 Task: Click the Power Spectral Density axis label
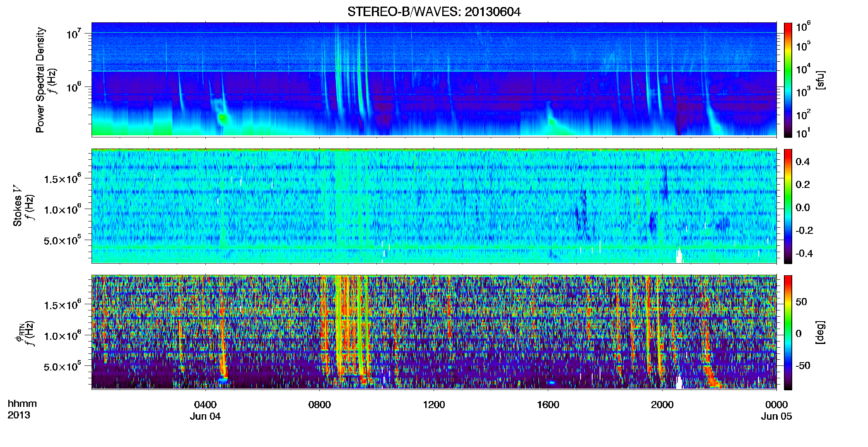coord(40,80)
